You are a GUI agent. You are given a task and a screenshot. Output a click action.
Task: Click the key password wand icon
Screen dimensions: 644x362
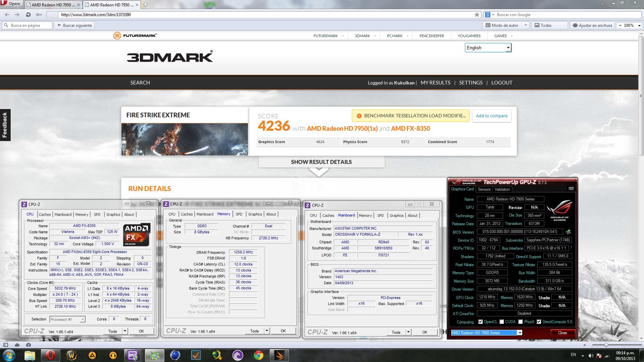[x=39, y=15]
